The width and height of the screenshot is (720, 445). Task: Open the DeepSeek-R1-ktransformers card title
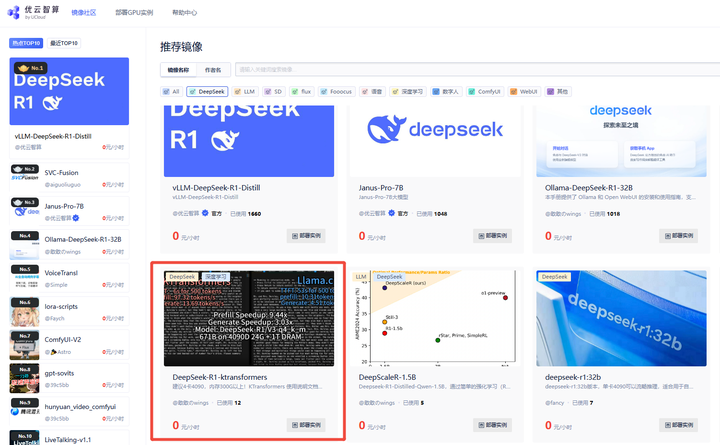pyautogui.click(x=219, y=377)
